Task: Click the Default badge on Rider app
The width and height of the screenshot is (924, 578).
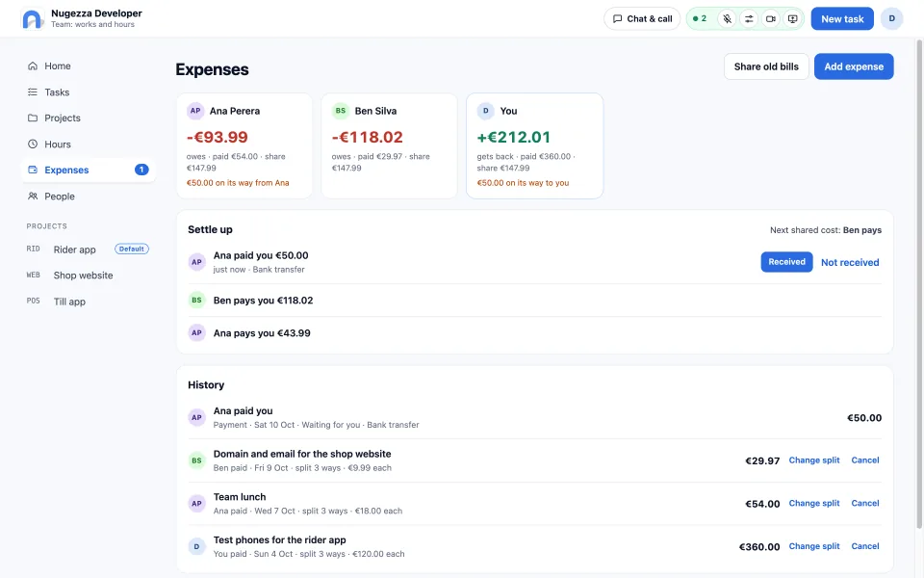Action: [132, 249]
